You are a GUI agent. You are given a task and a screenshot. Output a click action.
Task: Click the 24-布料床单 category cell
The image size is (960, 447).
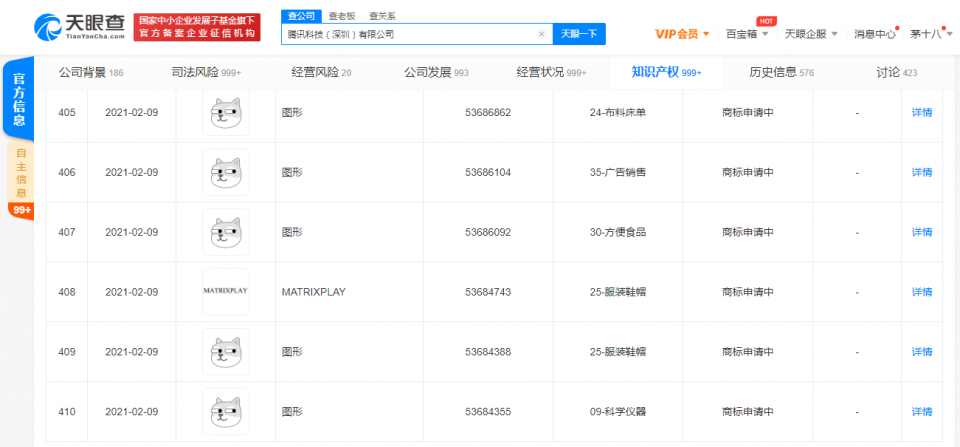pos(618,113)
